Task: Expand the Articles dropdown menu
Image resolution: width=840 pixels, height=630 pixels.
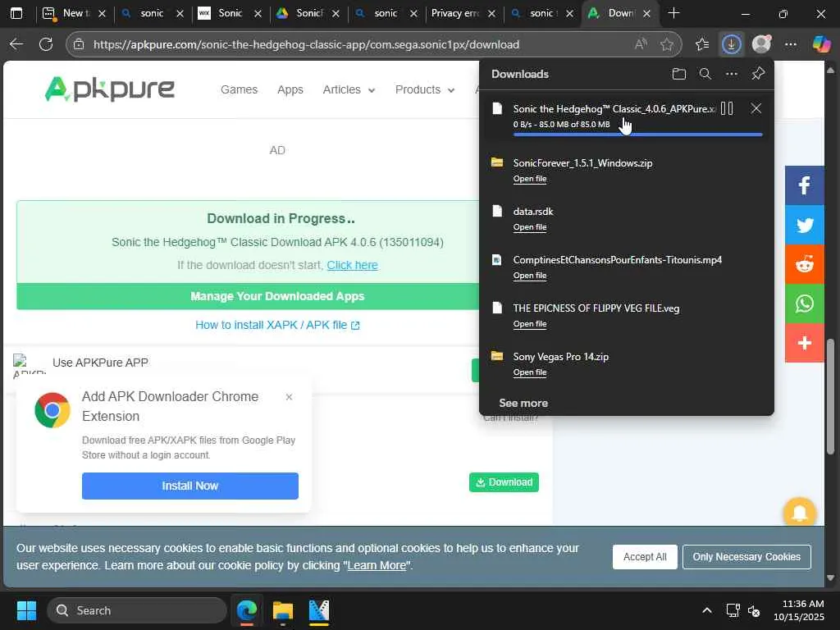Action: pos(349,89)
